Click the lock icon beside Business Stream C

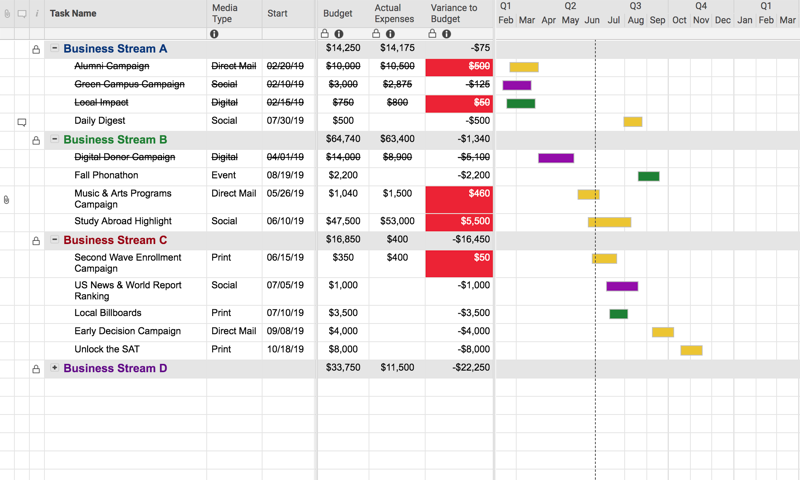(37, 241)
